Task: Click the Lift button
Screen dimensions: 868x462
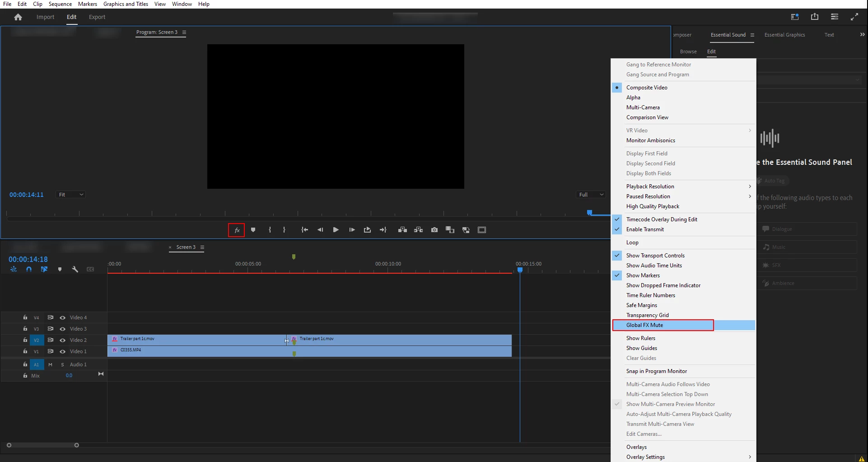Action: tap(402, 230)
